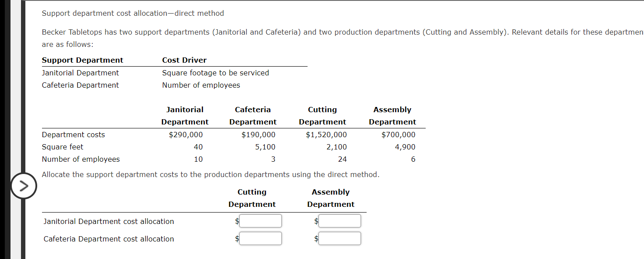Viewport: 644px width, 259px height.
Task: Select the Square feet row label
Action: [63, 147]
